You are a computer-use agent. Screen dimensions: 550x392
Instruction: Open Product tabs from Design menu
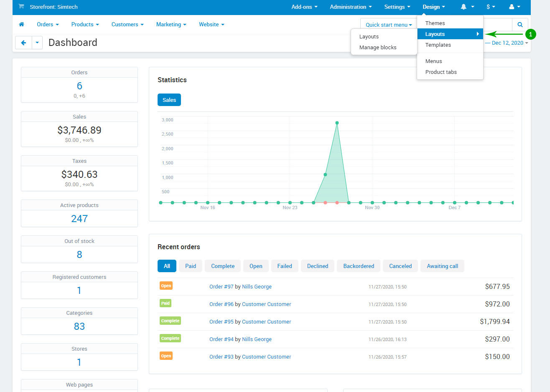pyautogui.click(x=441, y=72)
